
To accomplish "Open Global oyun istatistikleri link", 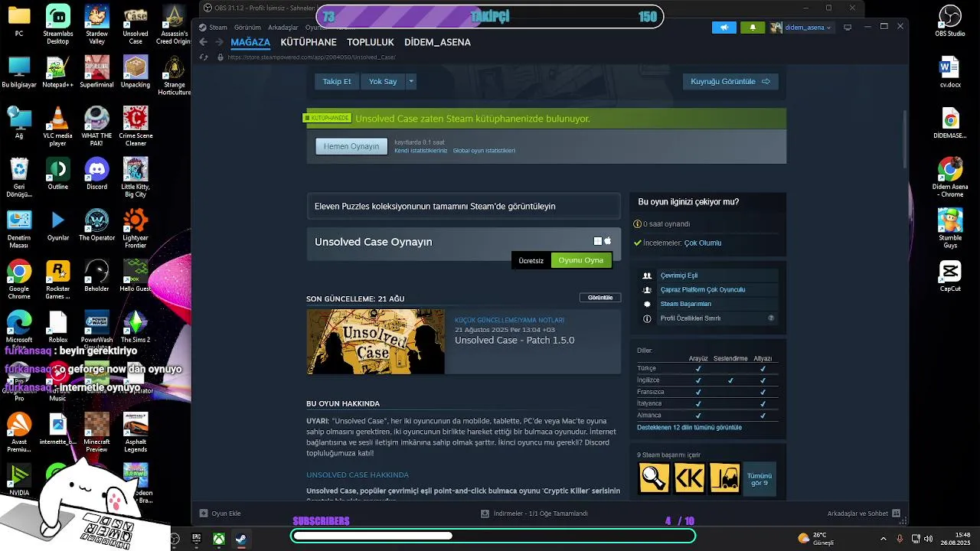I will 484,151.
